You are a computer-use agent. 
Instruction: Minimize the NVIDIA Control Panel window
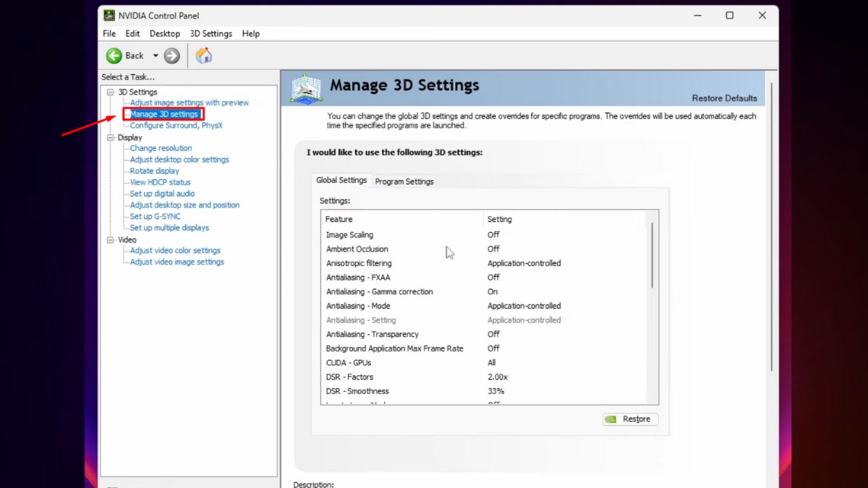(697, 15)
